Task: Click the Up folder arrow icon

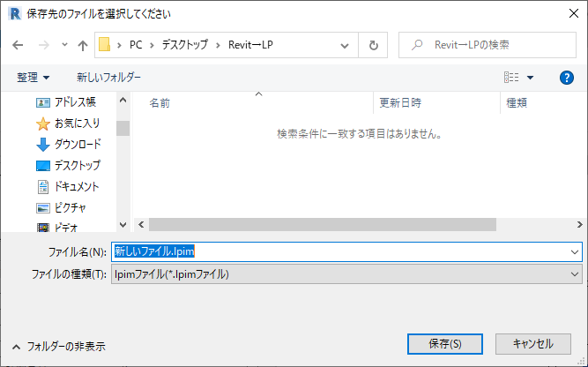Action: click(83, 45)
